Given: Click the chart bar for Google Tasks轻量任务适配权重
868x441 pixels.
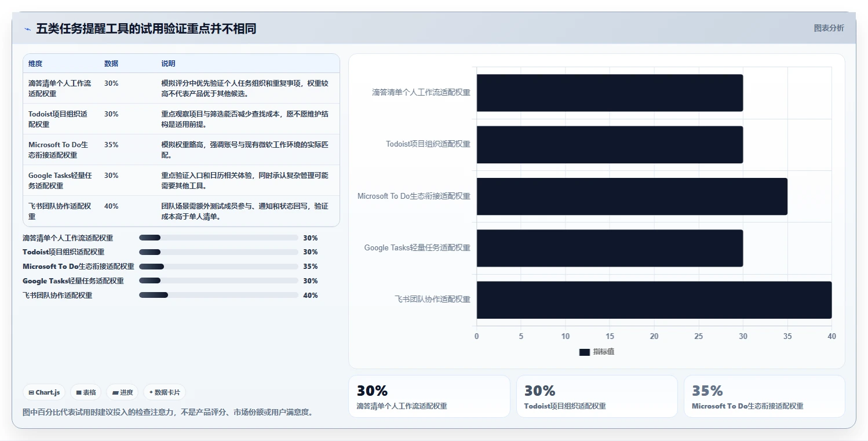Looking at the screenshot, I should (610, 248).
